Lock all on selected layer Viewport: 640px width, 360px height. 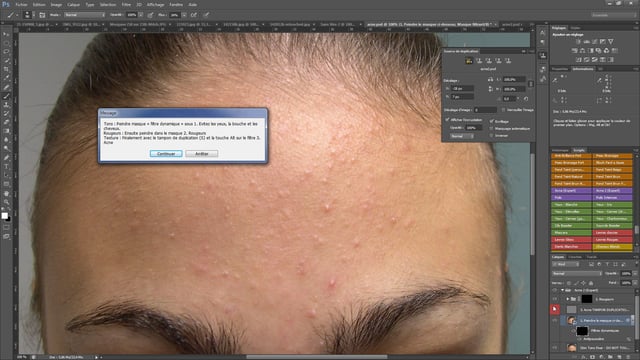coord(591,283)
